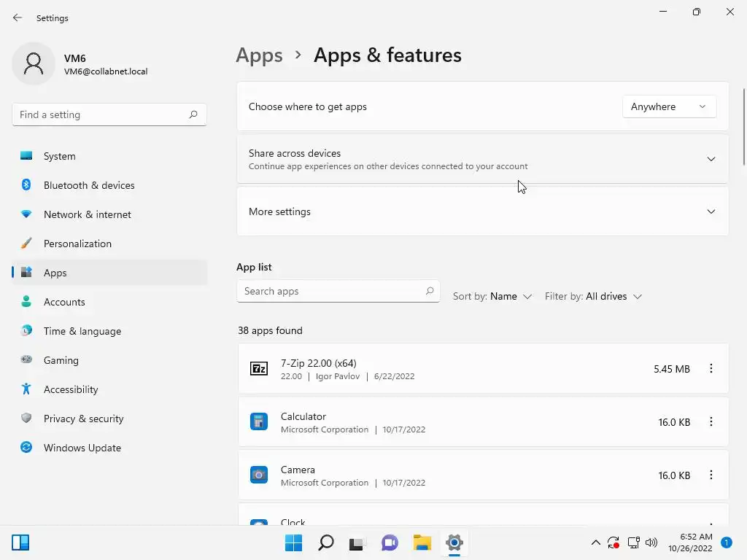
Task: Open the Sort by Name dropdown
Action: [x=492, y=297]
